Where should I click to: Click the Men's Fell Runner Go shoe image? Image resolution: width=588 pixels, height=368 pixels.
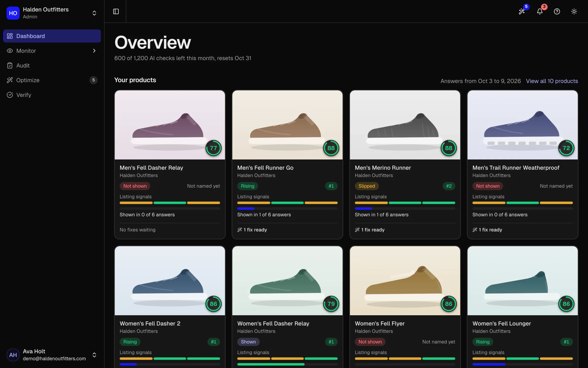pos(287,125)
